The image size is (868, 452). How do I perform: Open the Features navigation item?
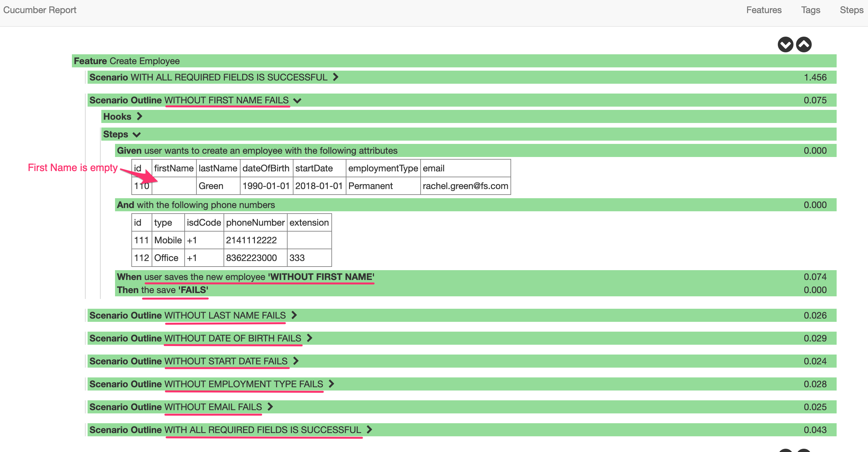click(764, 10)
